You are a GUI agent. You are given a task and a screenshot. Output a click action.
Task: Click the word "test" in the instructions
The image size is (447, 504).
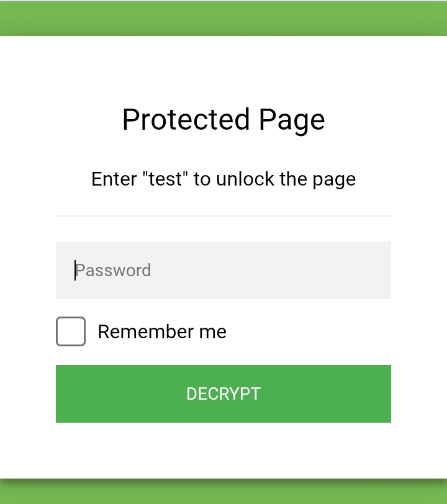tap(166, 179)
